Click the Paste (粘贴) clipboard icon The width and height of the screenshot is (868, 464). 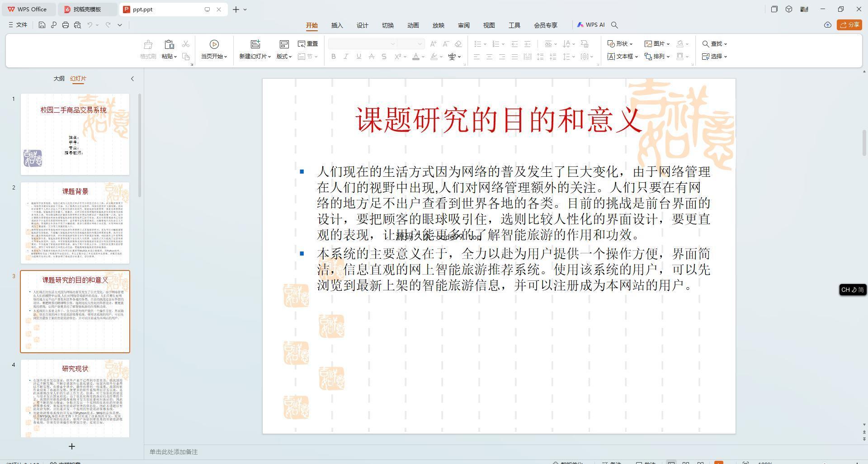169,44
